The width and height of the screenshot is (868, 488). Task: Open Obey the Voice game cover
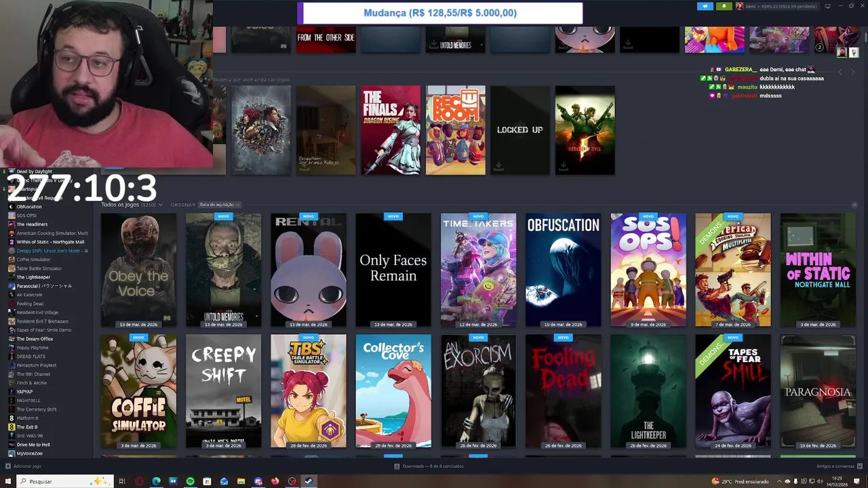(138, 270)
